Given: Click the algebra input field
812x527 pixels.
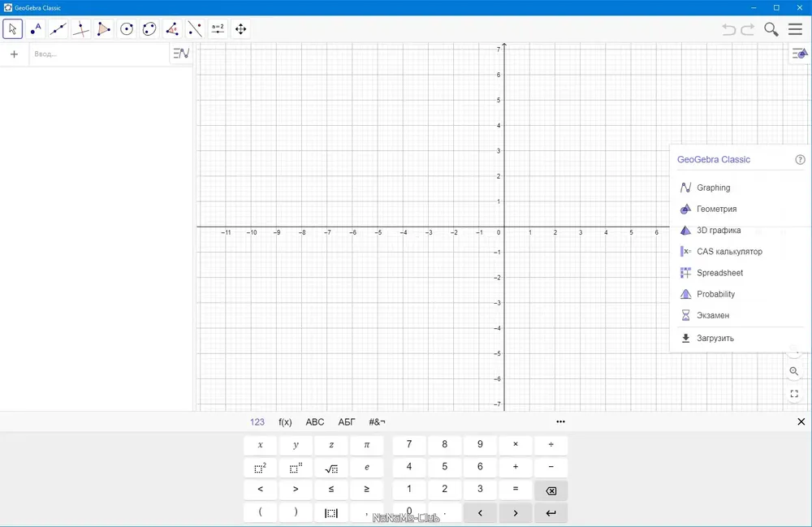Looking at the screenshot, I should coord(99,54).
